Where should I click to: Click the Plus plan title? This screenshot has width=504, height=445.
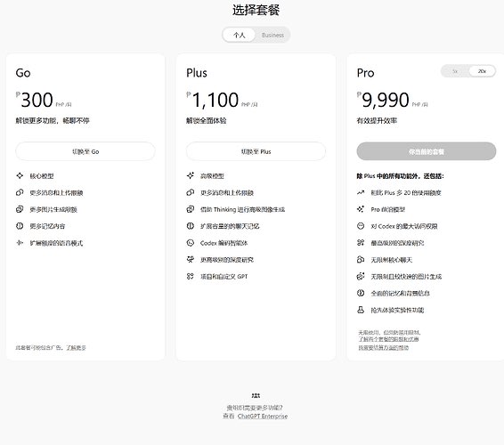click(x=197, y=73)
